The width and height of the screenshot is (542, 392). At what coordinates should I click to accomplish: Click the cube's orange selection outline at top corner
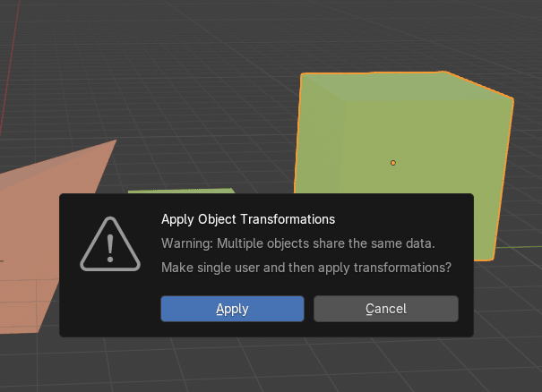point(444,72)
